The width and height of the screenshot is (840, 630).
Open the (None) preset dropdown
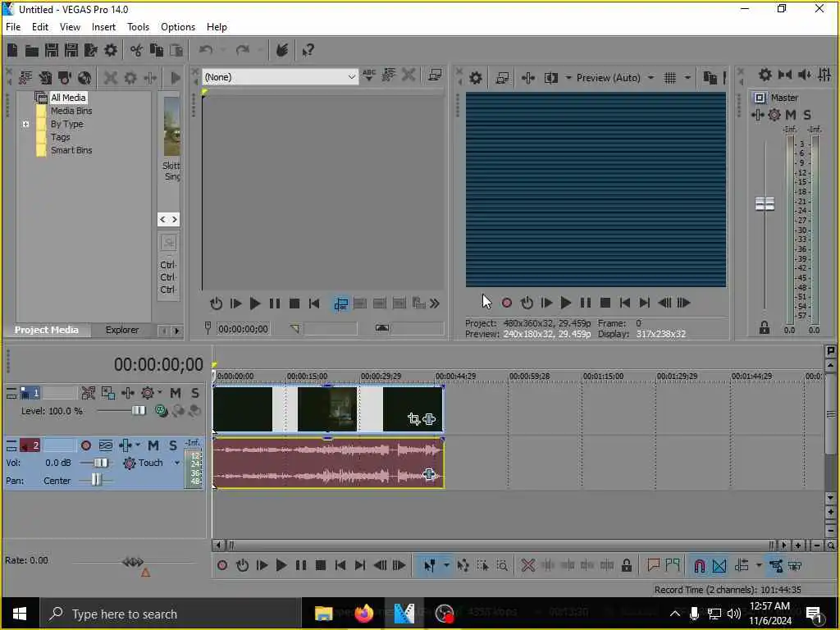click(x=280, y=77)
